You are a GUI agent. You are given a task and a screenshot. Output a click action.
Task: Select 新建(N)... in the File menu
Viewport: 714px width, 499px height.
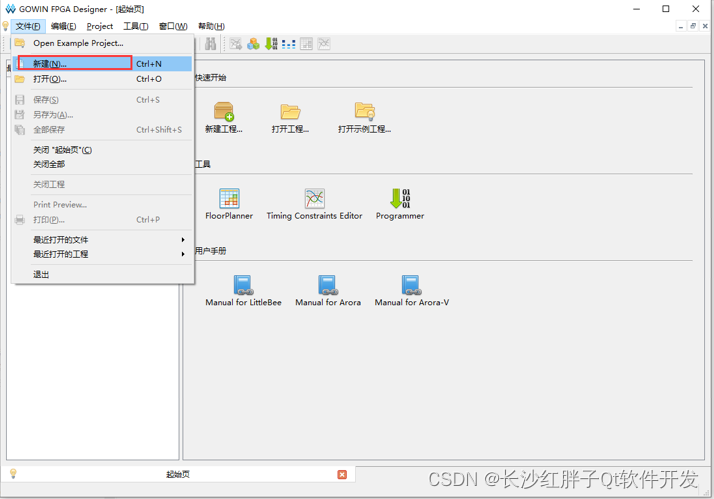pyautogui.click(x=103, y=63)
